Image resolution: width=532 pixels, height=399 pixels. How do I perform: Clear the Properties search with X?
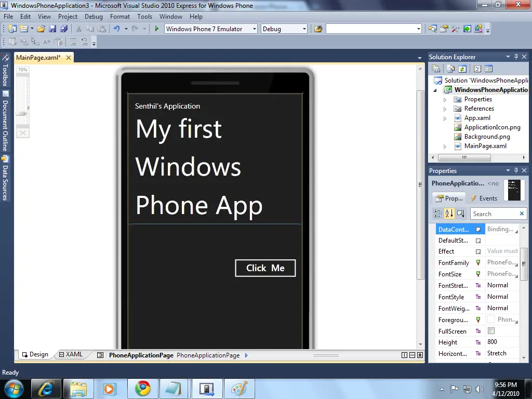(x=522, y=214)
